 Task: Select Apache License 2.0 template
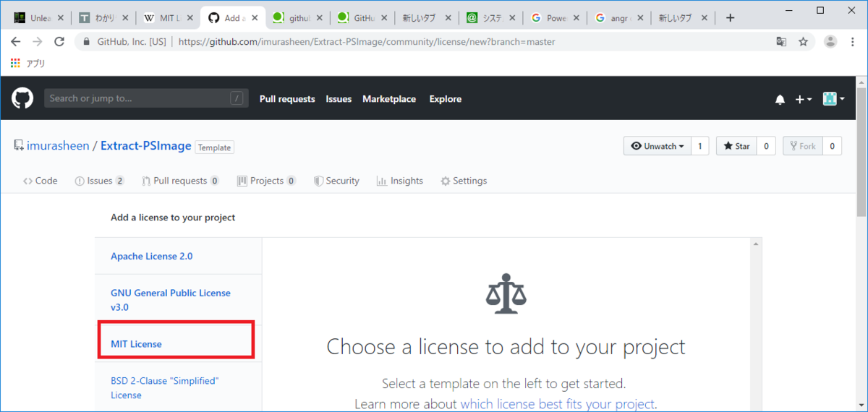pyautogui.click(x=179, y=256)
